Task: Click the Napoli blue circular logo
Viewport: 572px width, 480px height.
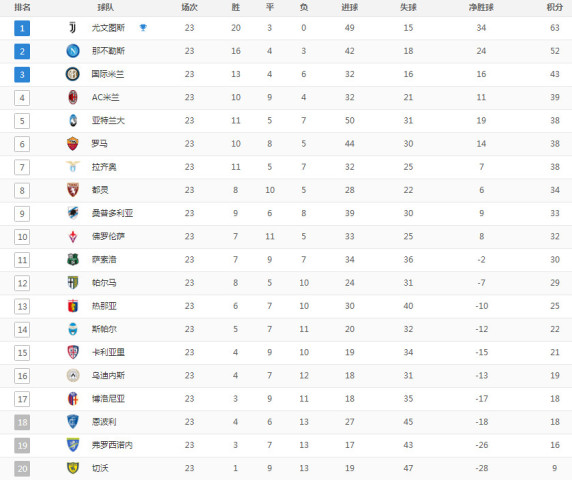Action: [73, 51]
